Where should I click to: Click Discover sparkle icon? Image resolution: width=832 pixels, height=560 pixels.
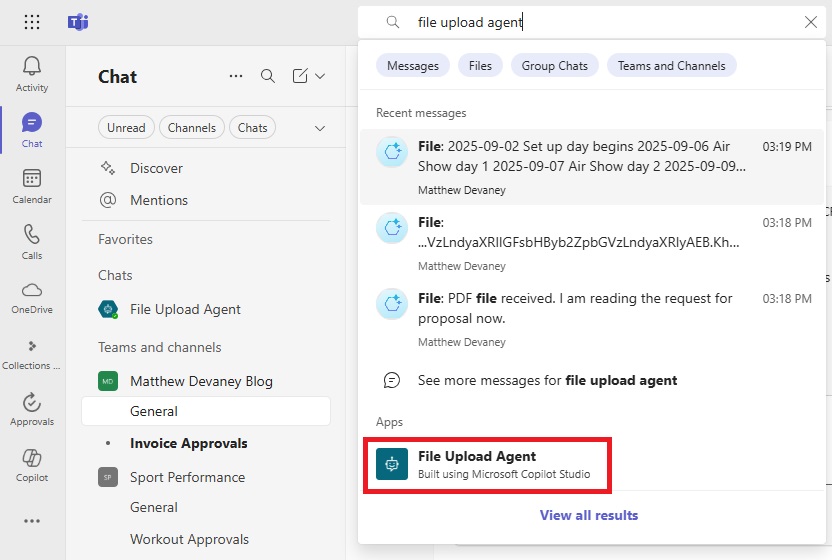point(108,168)
